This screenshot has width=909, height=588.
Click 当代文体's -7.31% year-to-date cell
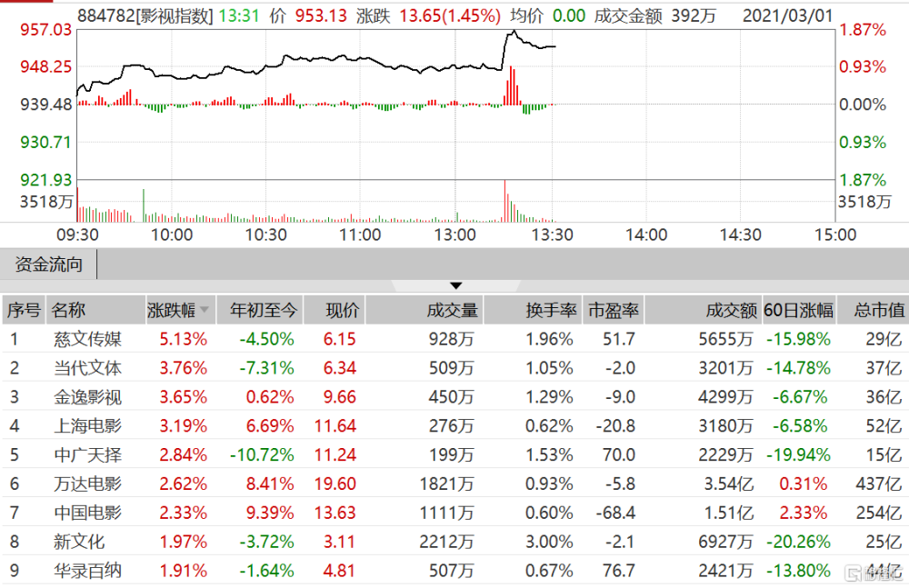click(266, 368)
